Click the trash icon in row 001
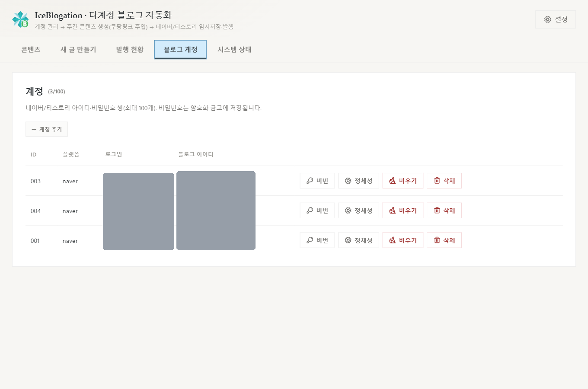 437,240
